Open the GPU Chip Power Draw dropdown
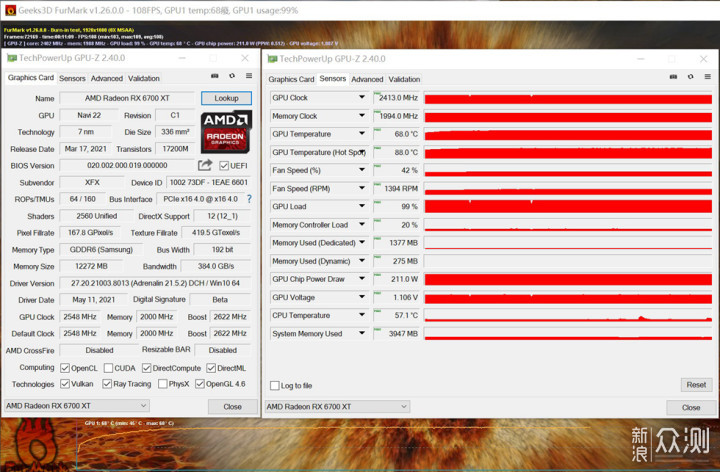Screen dimensions: 720x472 pyautogui.click(x=362, y=279)
